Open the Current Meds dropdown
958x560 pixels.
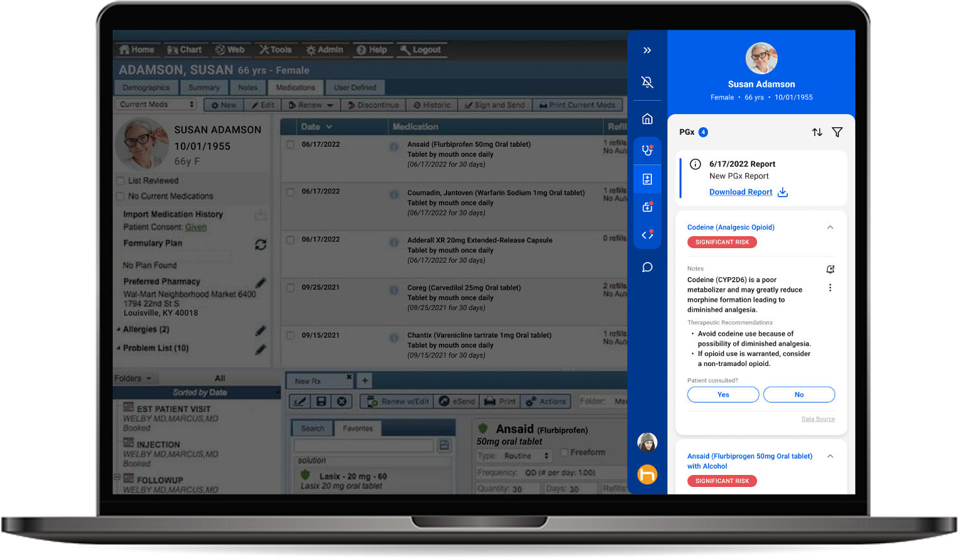tap(156, 105)
